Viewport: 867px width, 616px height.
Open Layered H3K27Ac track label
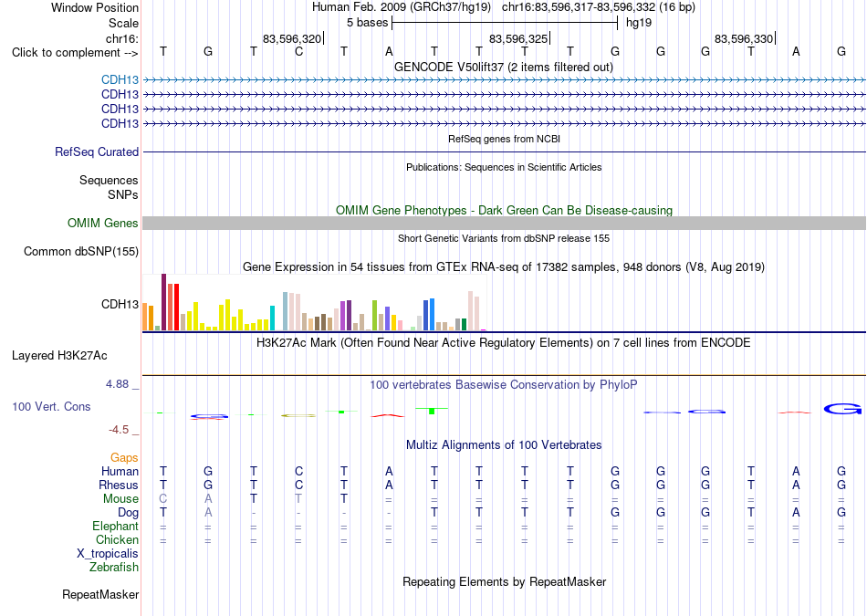59,356
